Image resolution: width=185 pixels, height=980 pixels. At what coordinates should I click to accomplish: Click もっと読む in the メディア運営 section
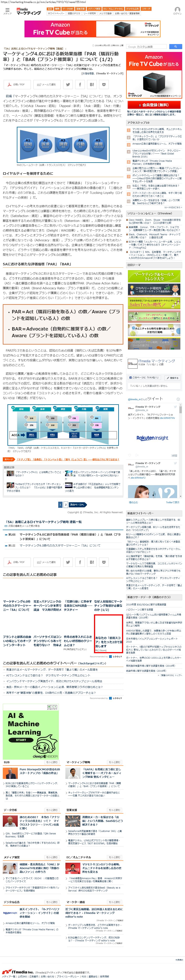point(52,857)
